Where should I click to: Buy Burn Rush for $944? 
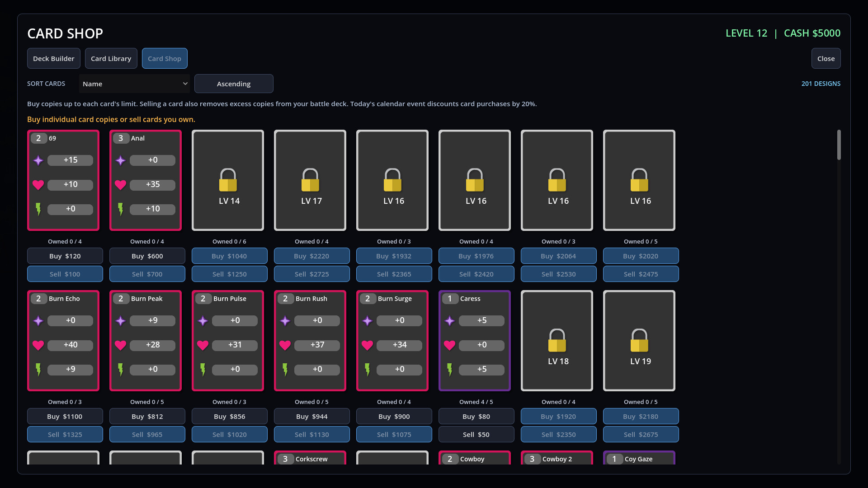tap(312, 416)
